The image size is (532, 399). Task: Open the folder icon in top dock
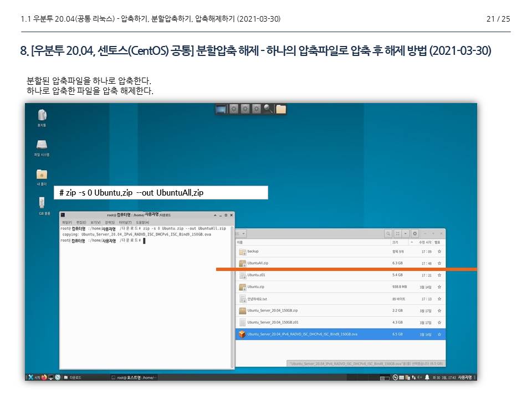tap(280, 109)
